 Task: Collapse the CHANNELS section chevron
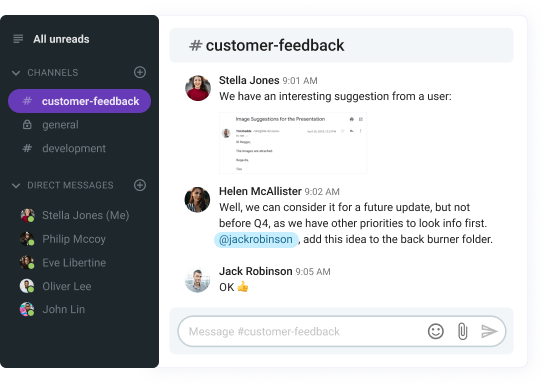[x=16, y=73]
